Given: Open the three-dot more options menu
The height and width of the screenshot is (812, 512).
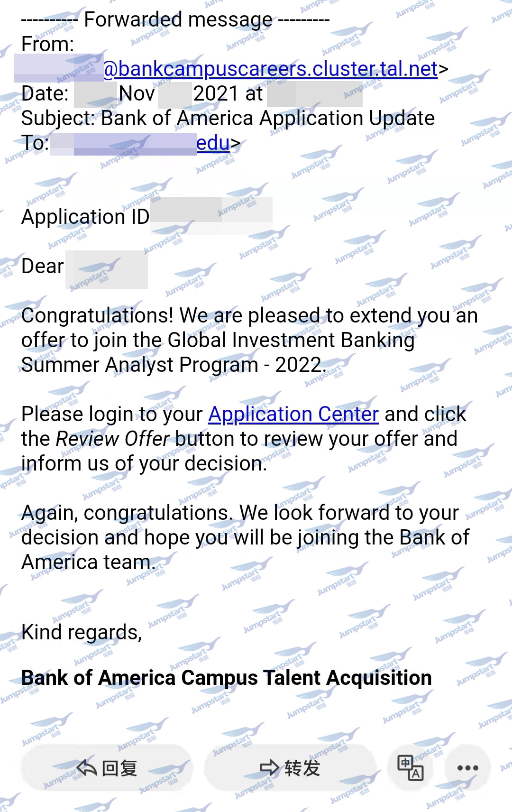Looking at the screenshot, I should 467,768.
